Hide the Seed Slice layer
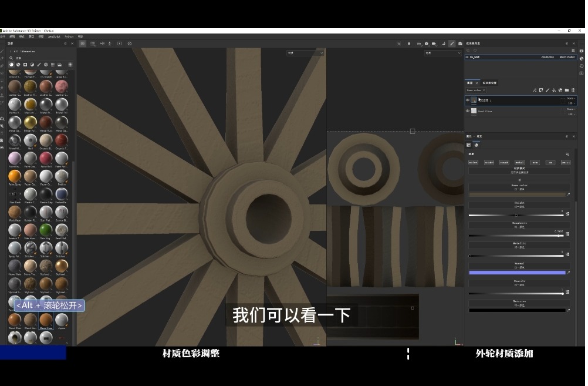This screenshot has height=386, width=588. coord(469,110)
